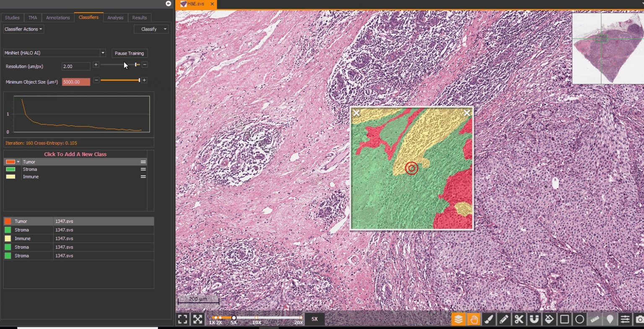This screenshot has width=644, height=329.
Task: Click the Minimum Object Size slider
Action: point(120,80)
